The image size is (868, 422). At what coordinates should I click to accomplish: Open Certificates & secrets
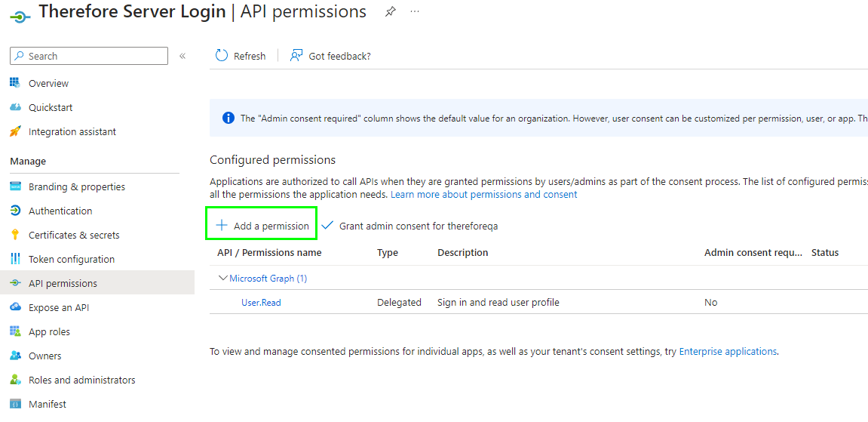click(74, 236)
